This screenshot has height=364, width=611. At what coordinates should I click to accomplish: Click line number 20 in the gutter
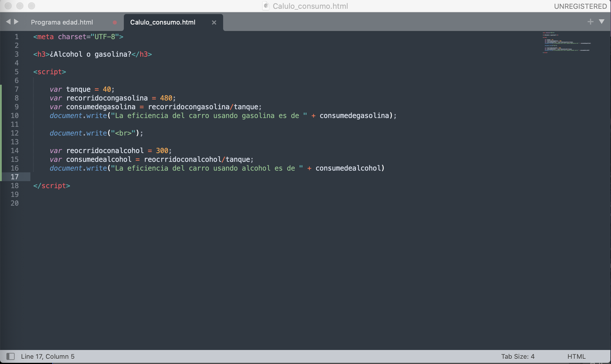coord(15,203)
